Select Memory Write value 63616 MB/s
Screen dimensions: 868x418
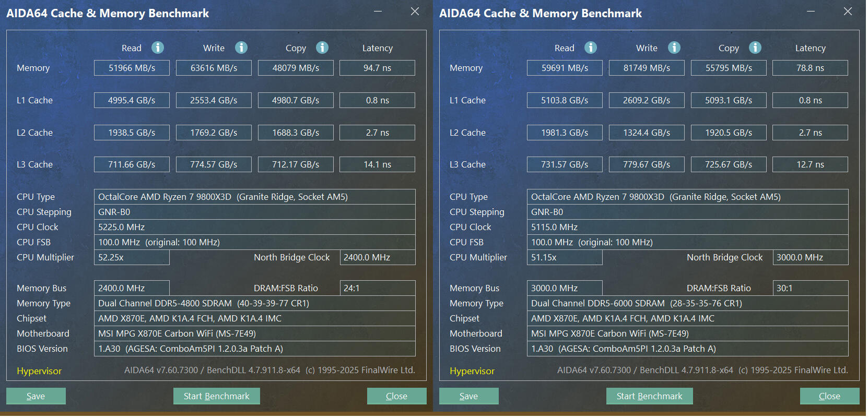[x=214, y=68]
